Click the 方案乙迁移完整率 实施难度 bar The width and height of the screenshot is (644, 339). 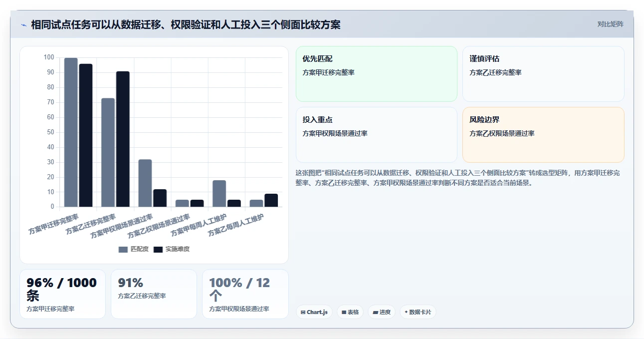click(x=123, y=139)
